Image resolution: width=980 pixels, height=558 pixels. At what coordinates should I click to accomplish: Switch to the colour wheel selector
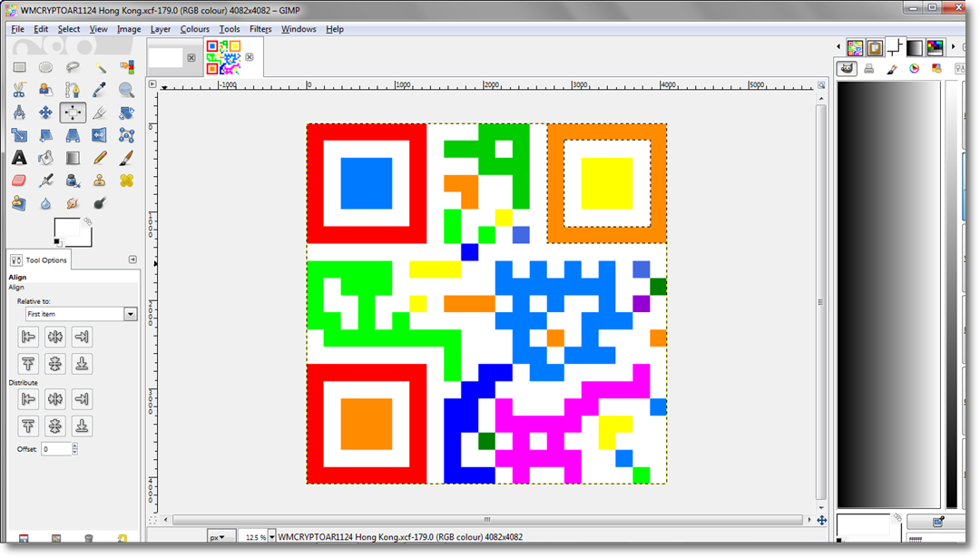click(915, 69)
